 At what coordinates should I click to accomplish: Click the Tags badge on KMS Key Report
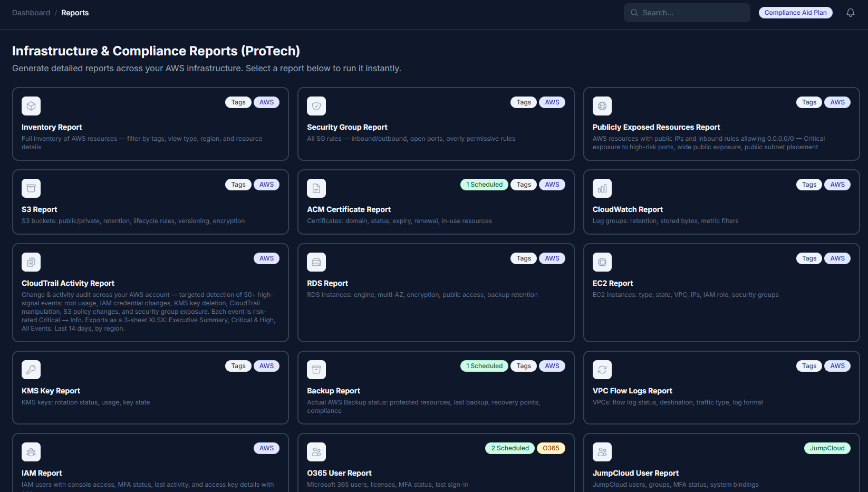(x=238, y=366)
